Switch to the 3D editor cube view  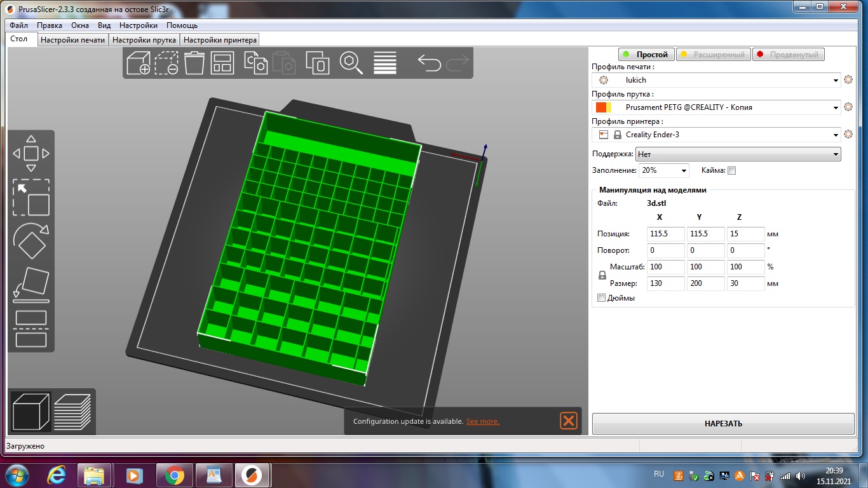pos(31,412)
